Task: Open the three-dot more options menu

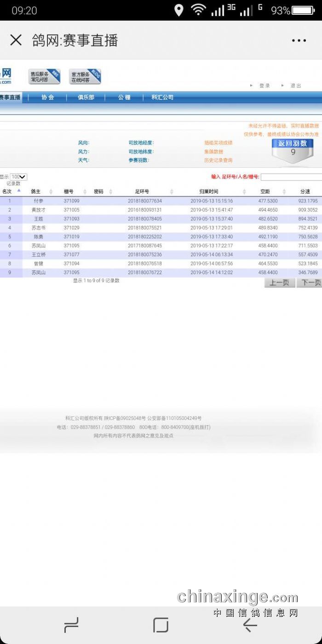Action: pyautogui.click(x=299, y=40)
